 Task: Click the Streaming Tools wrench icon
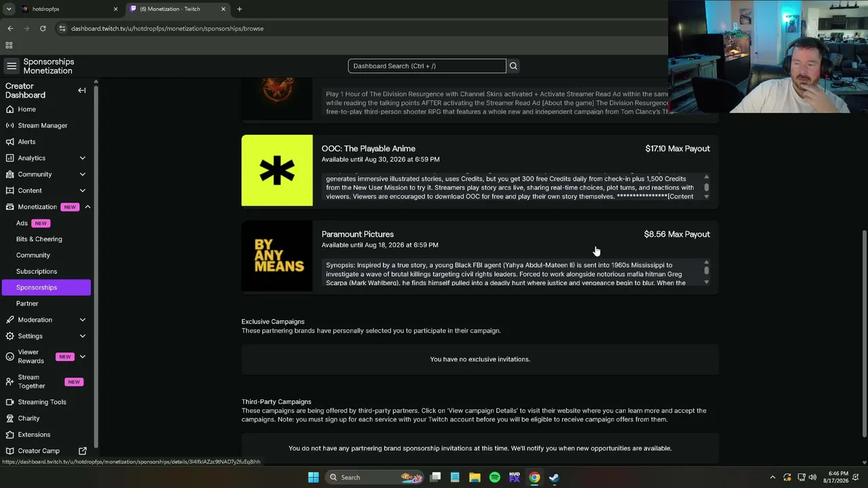pos(9,402)
